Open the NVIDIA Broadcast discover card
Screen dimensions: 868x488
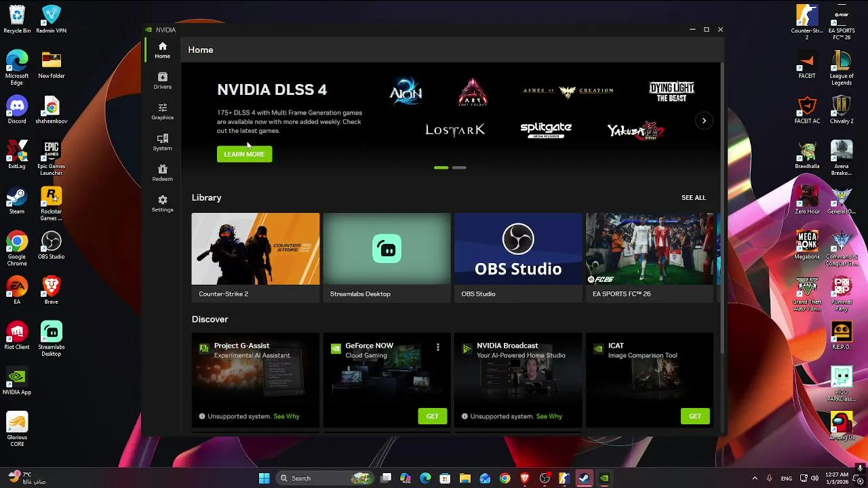518,380
